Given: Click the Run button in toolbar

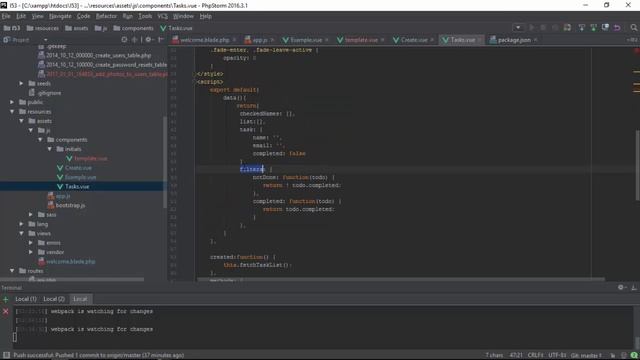Looking at the screenshot, I should point(531,28).
